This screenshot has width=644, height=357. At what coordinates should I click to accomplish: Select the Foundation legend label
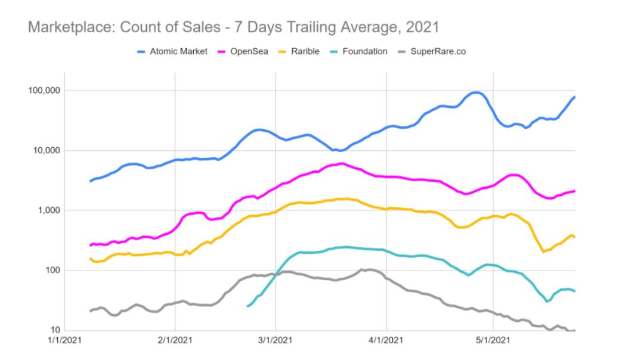point(366,52)
